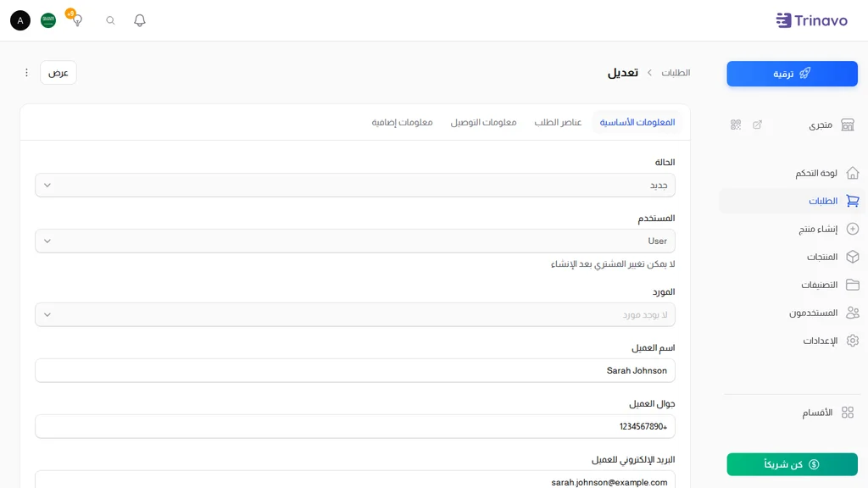The width and height of the screenshot is (868, 488).
Task: Open الإعدادات in sidebar
Action: pos(793,341)
